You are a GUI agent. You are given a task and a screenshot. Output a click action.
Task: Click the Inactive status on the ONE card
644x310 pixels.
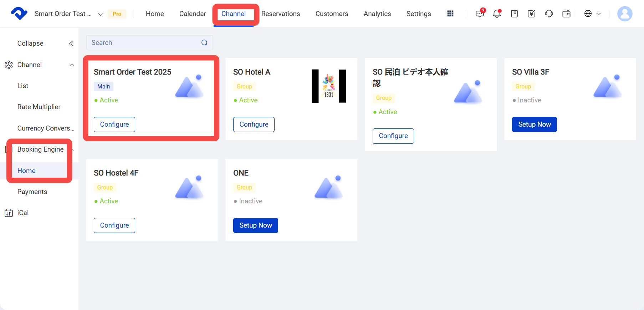(248, 201)
